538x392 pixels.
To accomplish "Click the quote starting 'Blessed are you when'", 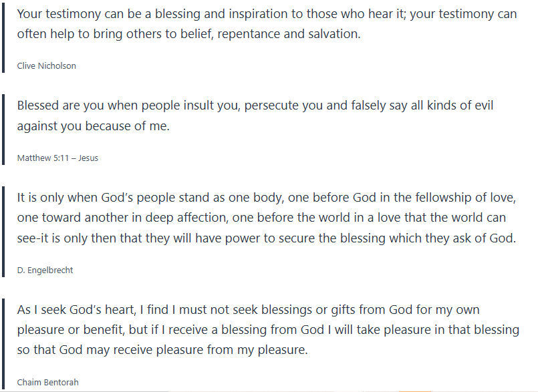I will [255, 106].
